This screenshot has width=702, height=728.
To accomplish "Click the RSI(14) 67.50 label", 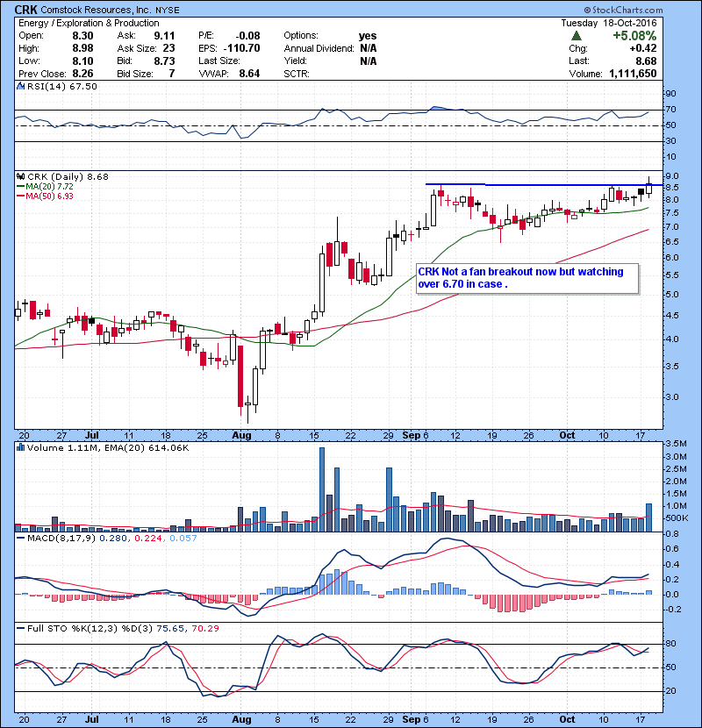I will coord(61,86).
